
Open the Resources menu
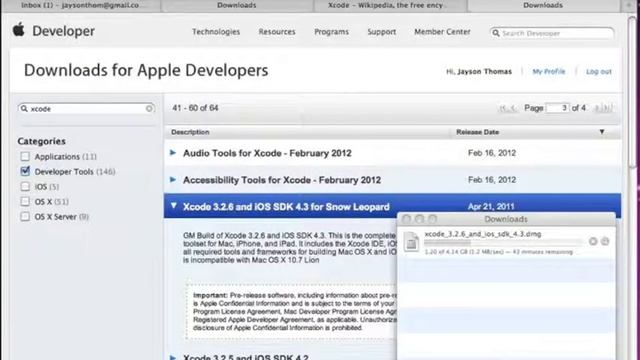pos(277,32)
